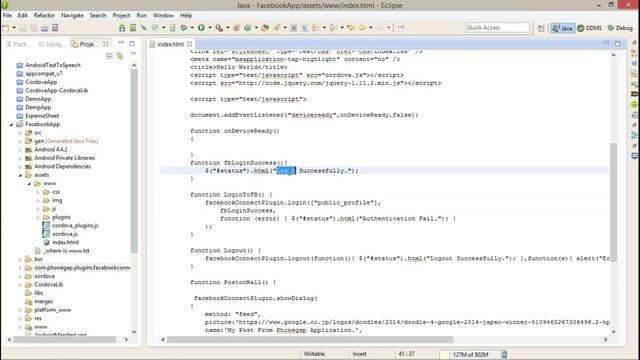Switch to the Debug perspective
The image size is (640, 360).
pos(620,28)
